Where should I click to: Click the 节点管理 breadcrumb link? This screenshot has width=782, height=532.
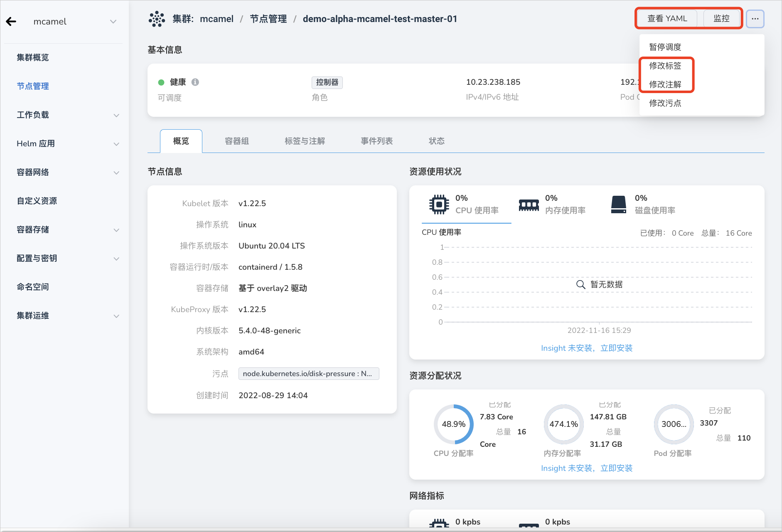pyautogui.click(x=268, y=19)
